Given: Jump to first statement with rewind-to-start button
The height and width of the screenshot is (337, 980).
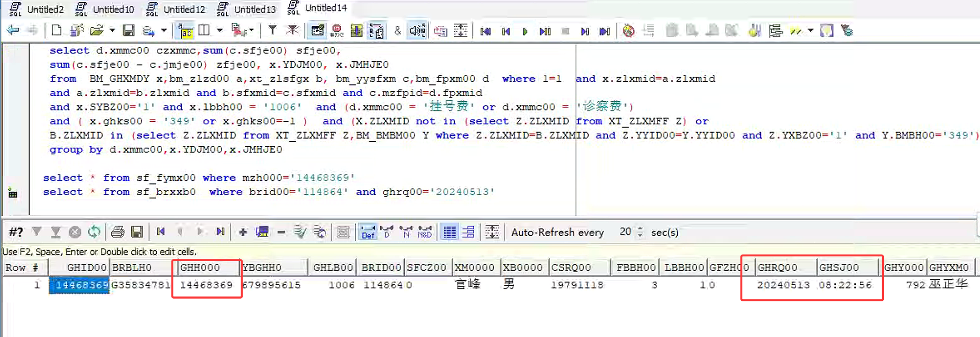Looking at the screenshot, I should point(485,31).
